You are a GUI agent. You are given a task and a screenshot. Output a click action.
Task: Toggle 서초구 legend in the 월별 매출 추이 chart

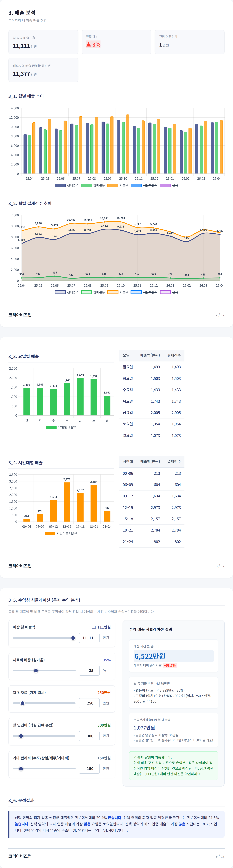pos(118,185)
